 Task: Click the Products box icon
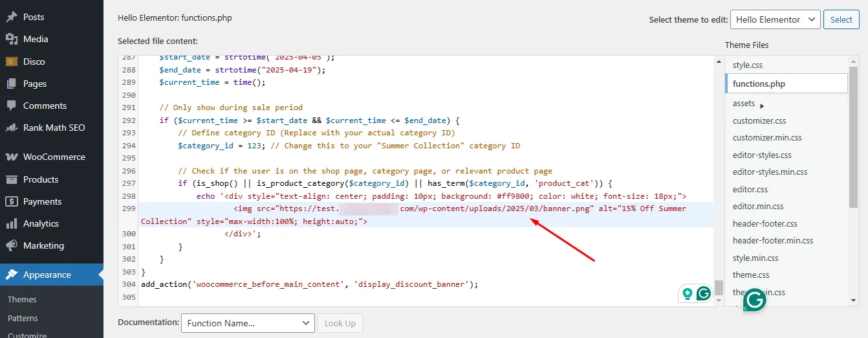[12, 179]
